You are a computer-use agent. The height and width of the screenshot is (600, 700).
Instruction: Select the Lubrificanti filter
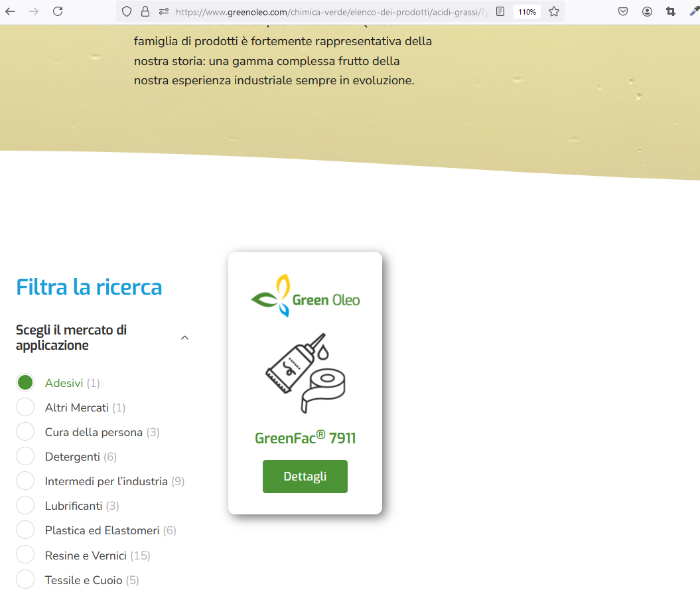click(x=25, y=505)
